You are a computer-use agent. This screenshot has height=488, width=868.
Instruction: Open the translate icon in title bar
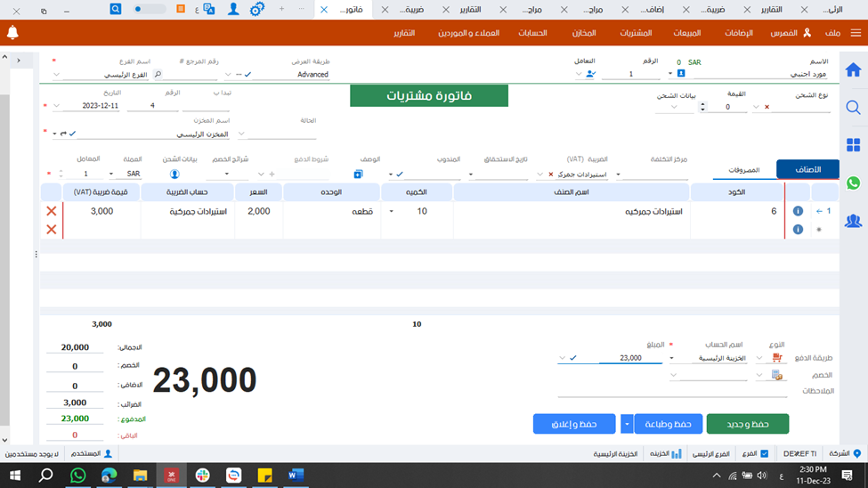[208, 10]
